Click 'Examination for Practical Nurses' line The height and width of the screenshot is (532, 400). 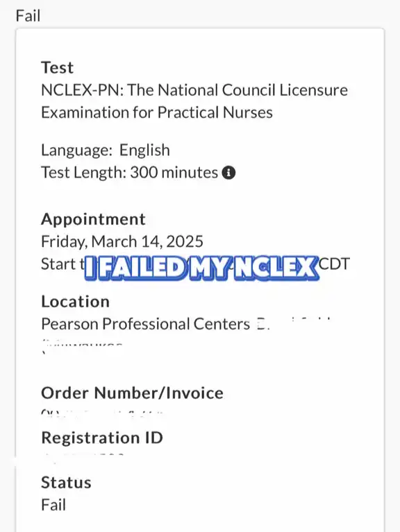click(x=156, y=112)
